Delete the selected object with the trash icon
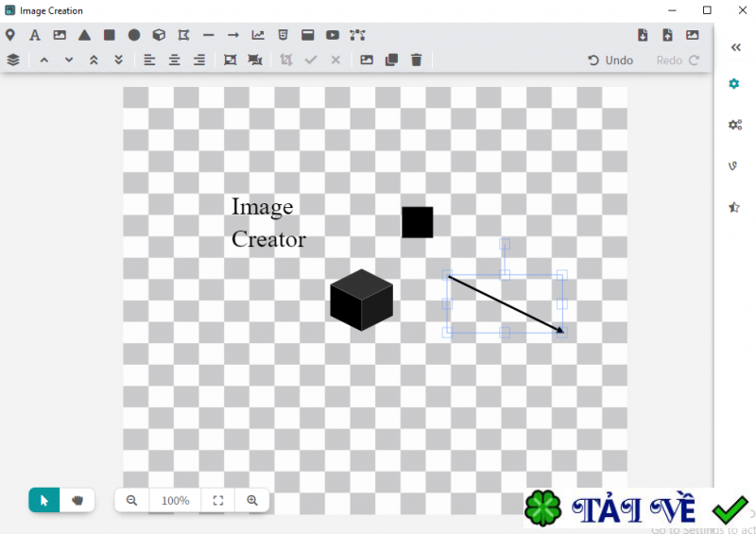This screenshot has height=534, width=756. coord(416,60)
